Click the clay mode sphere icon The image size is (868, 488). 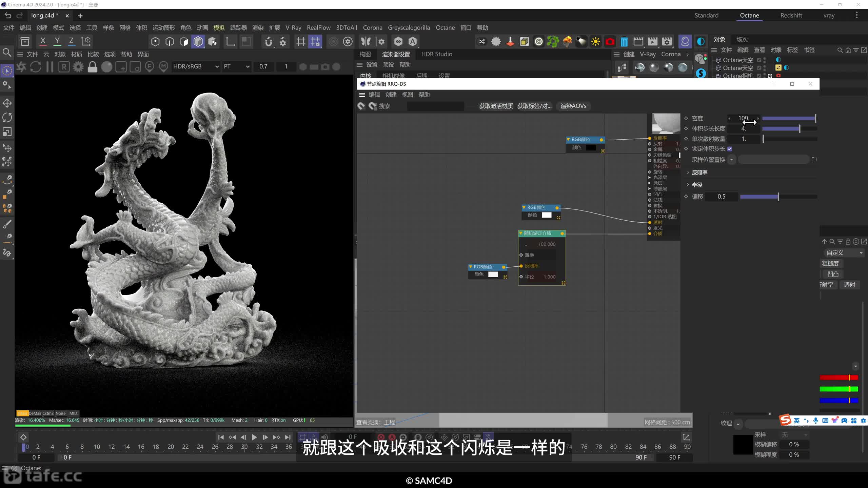pyautogui.click(x=106, y=67)
